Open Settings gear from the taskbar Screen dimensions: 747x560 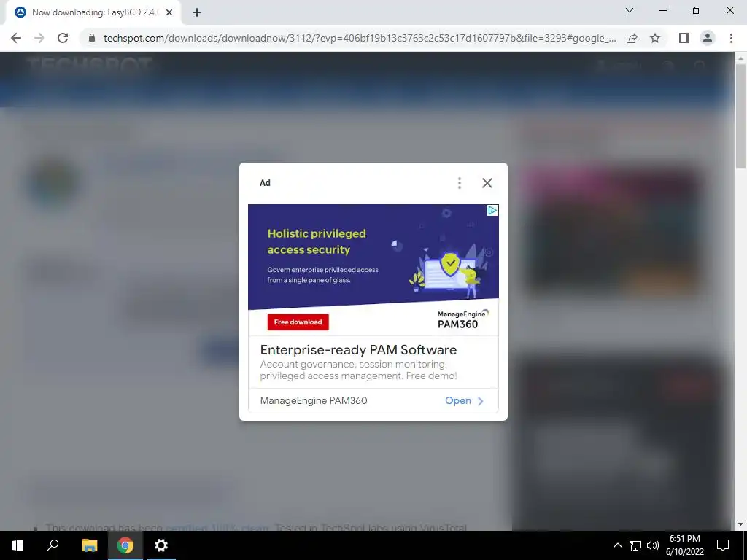(161, 545)
